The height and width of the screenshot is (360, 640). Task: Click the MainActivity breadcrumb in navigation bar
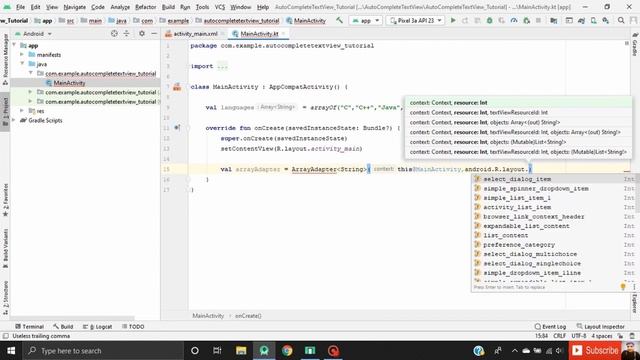point(306,20)
